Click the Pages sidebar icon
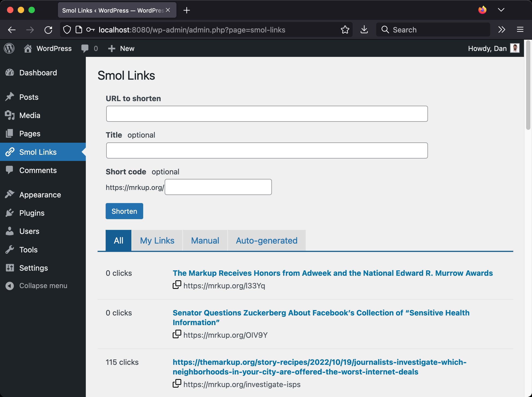This screenshot has width=532, height=397. tap(10, 133)
